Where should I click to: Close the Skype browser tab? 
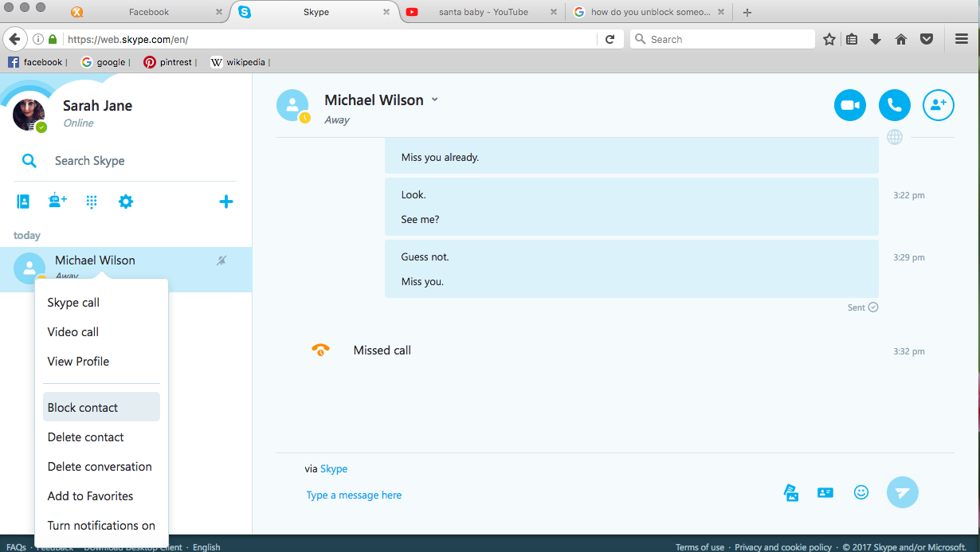pyautogui.click(x=386, y=12)
